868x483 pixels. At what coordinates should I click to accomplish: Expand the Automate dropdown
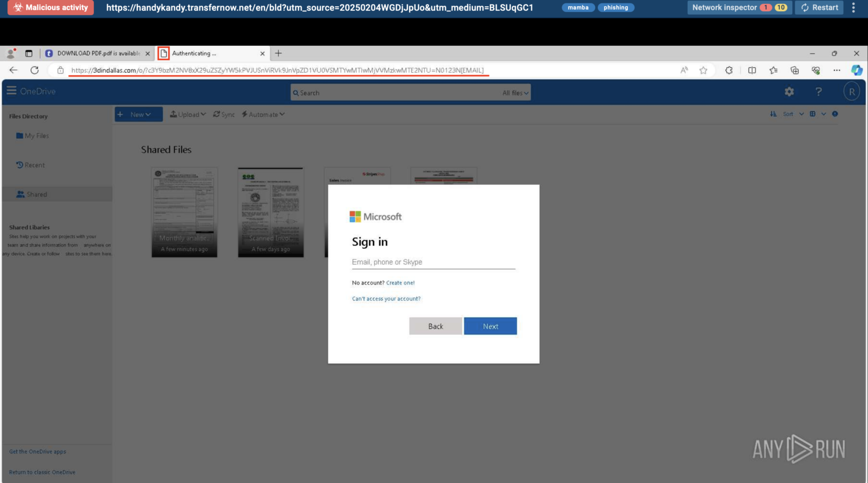263,114
